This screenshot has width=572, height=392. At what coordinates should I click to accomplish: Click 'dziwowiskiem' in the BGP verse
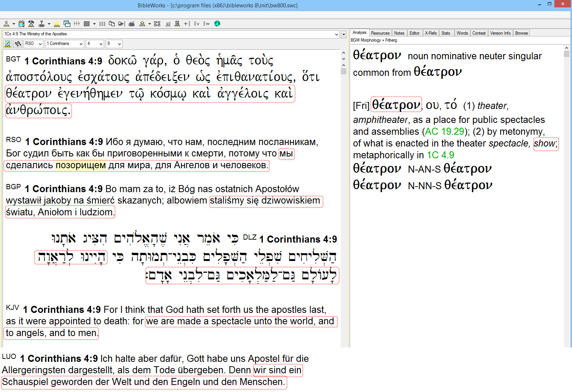point(291,201)
